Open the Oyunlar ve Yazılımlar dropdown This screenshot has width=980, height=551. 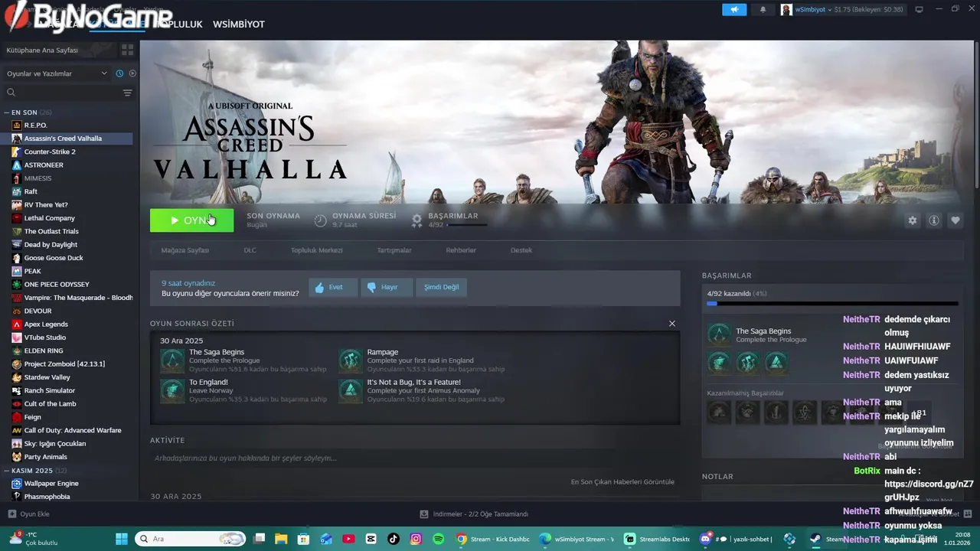pos(57,73)
